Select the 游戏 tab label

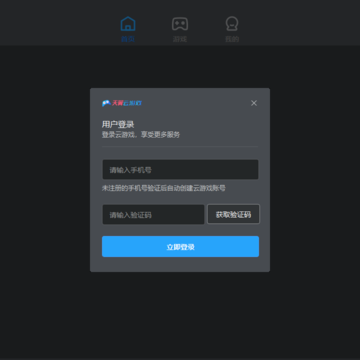click(x=180, y=39)
